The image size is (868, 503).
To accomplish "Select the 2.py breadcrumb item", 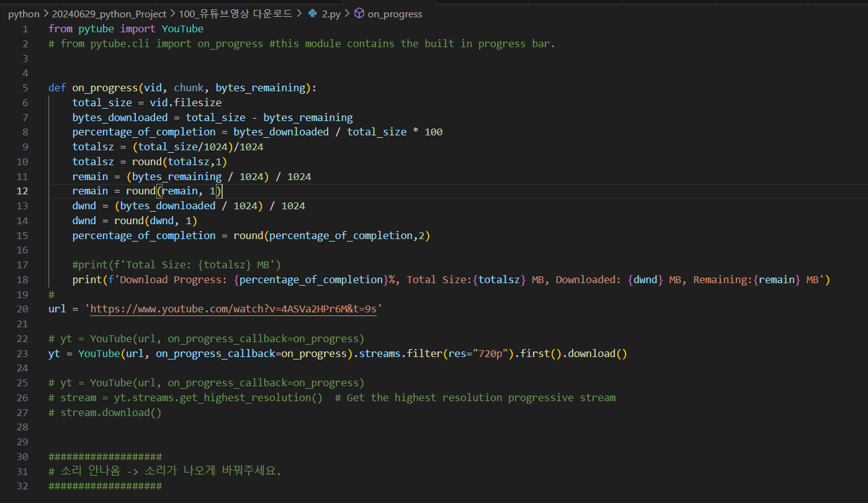I will (331, 14).
